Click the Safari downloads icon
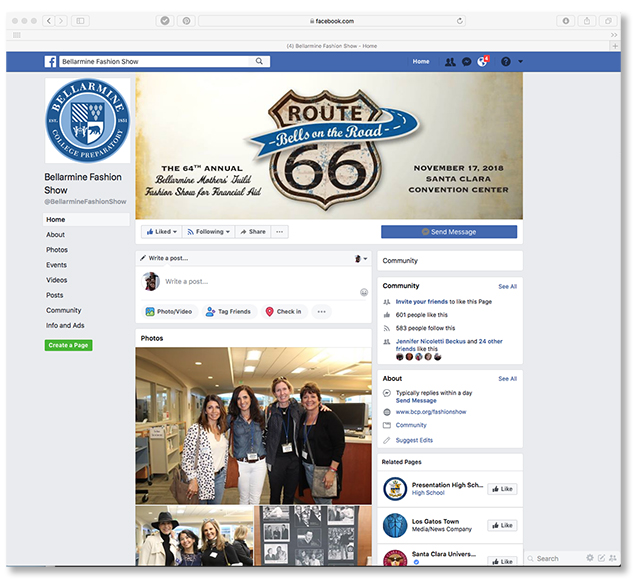 tap(566, 21)
